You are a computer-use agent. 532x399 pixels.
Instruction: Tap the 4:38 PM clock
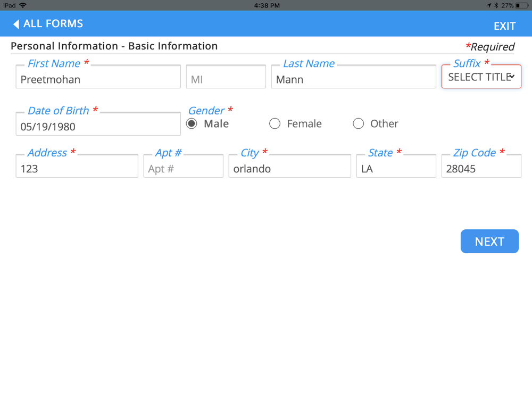click(x=267, y=5)
